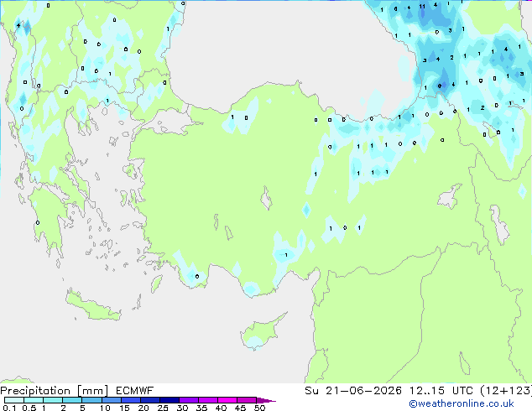
Task: Pick the 15–20 mm legend color swatch
Action: (x=130, y=400)
